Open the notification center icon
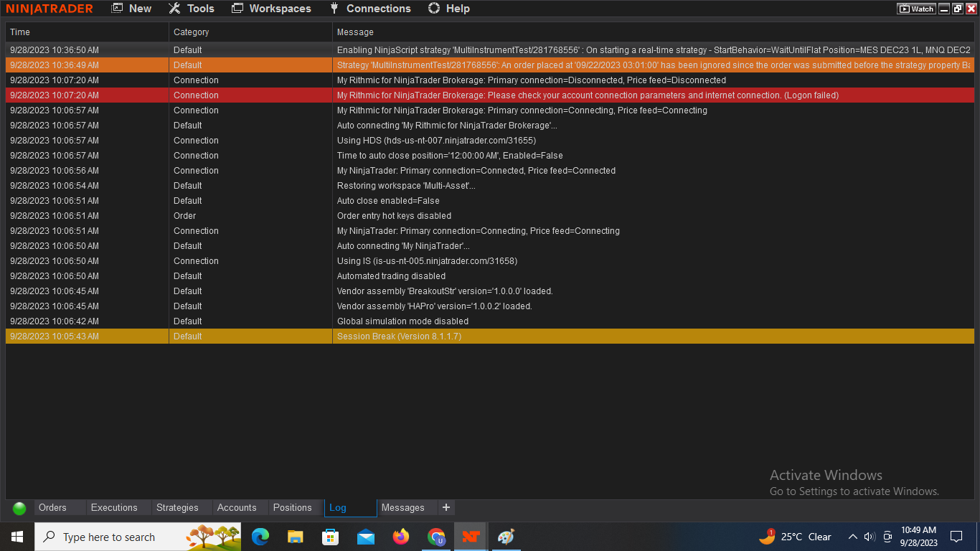 [x=956, y=537]
